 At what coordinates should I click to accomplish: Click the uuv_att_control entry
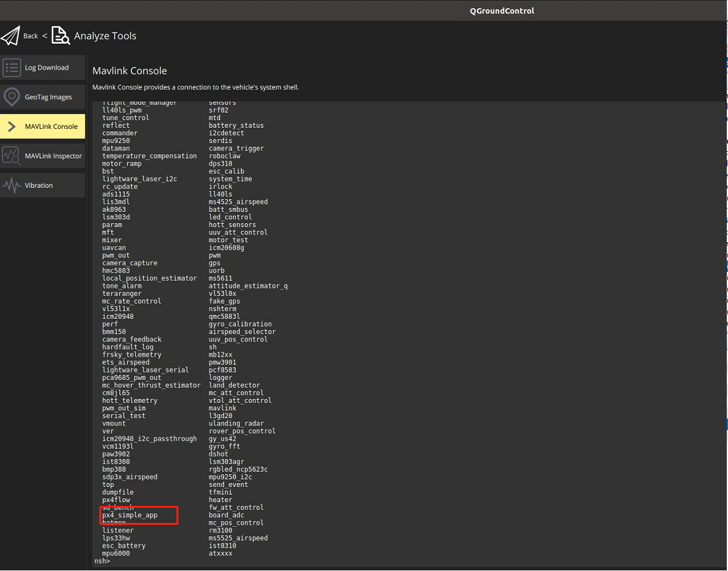click(238, 233)
